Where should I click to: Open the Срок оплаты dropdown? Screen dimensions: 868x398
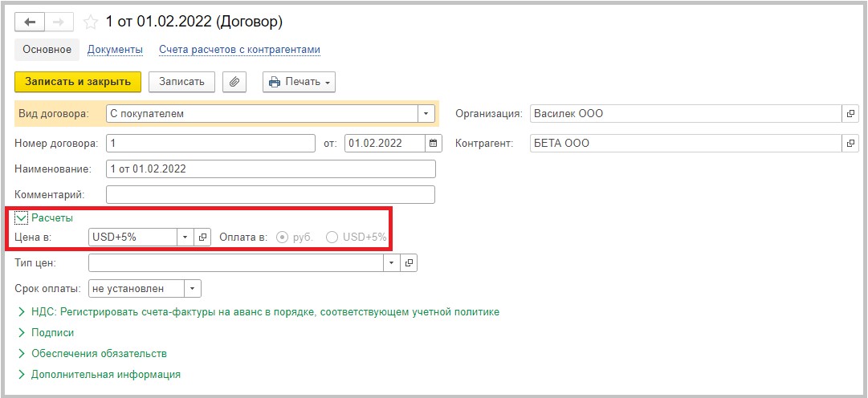192,288
